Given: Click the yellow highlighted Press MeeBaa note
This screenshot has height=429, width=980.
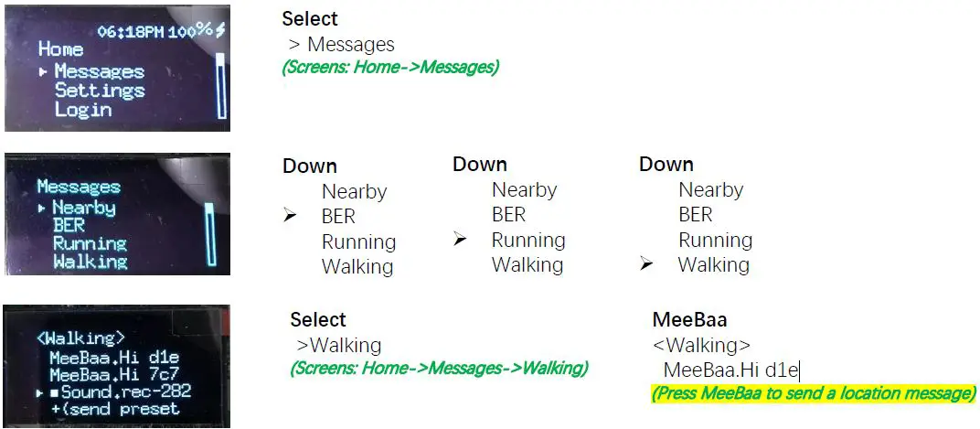Looking at the screenshot, I should tap(813, 393).
